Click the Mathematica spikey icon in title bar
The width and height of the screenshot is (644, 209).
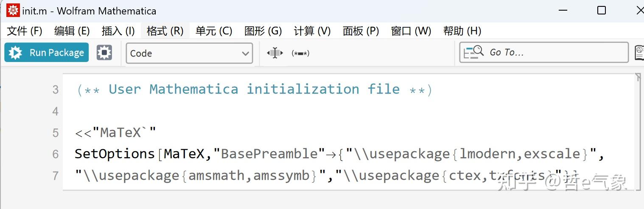[13, 11]
